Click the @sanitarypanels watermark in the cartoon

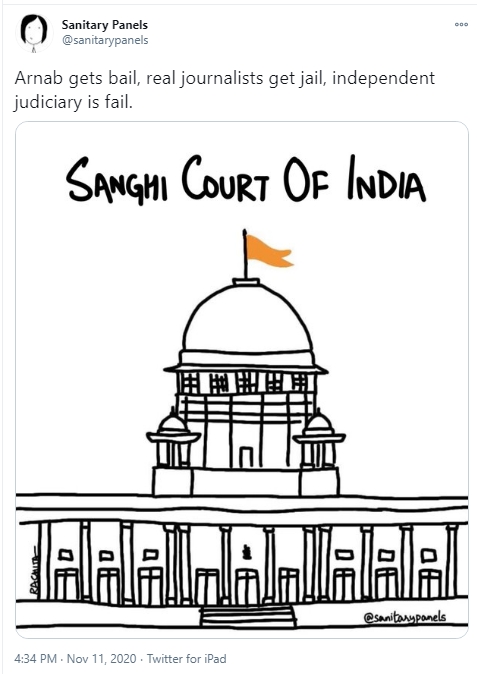pos(404,617)
